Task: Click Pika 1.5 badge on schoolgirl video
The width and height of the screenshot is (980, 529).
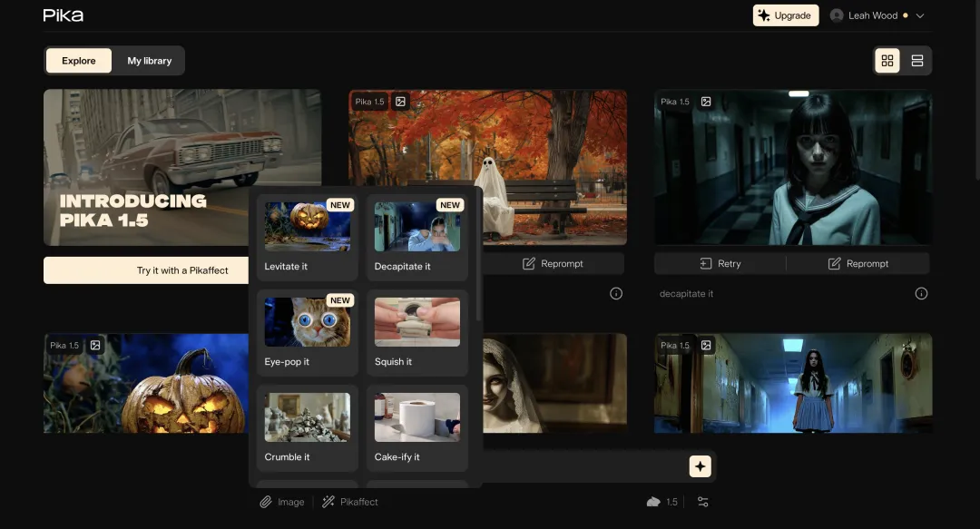Action: (675, 102)
